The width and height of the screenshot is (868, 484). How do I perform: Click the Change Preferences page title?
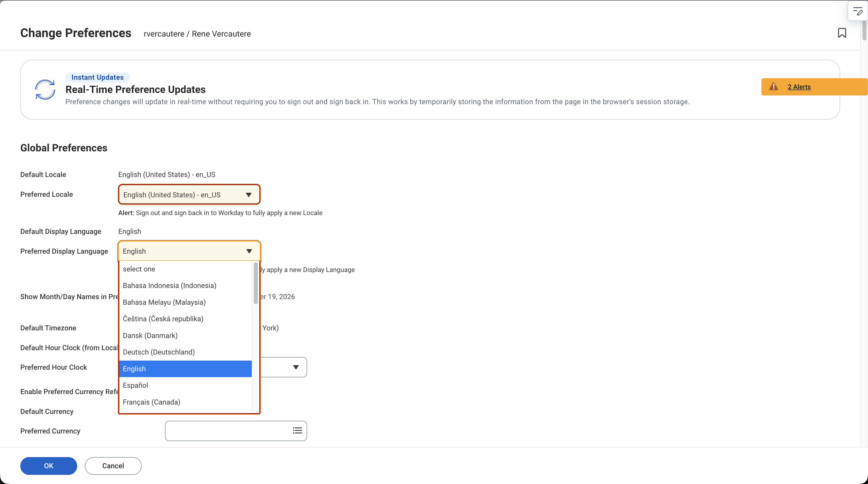click(x=76, y=33)
